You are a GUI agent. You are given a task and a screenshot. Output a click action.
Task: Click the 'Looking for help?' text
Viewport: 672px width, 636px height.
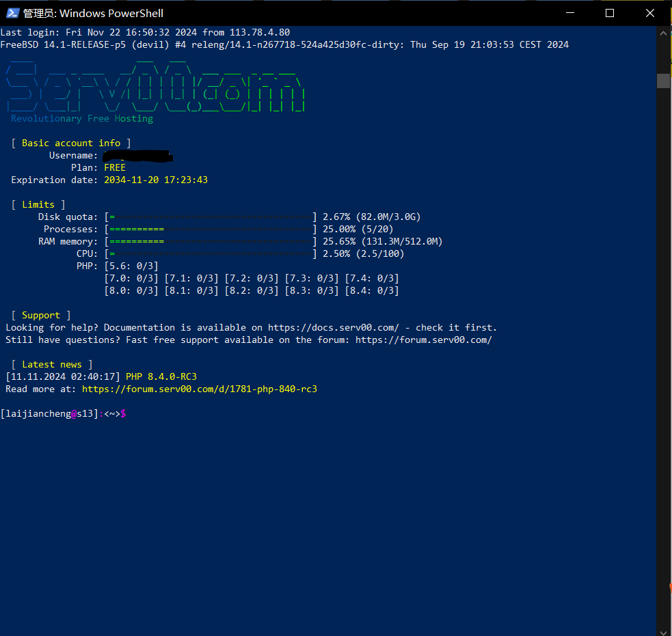52,328
